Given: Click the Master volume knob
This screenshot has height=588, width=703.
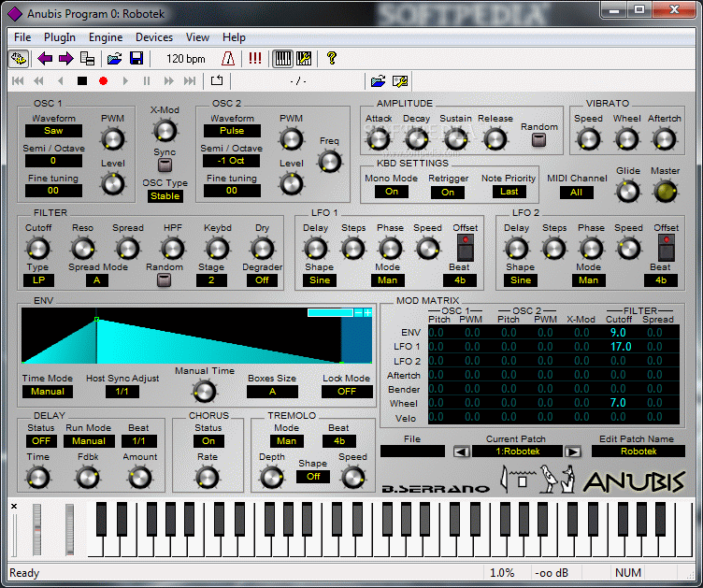Looking at the screenshot, I should point(666,192).
